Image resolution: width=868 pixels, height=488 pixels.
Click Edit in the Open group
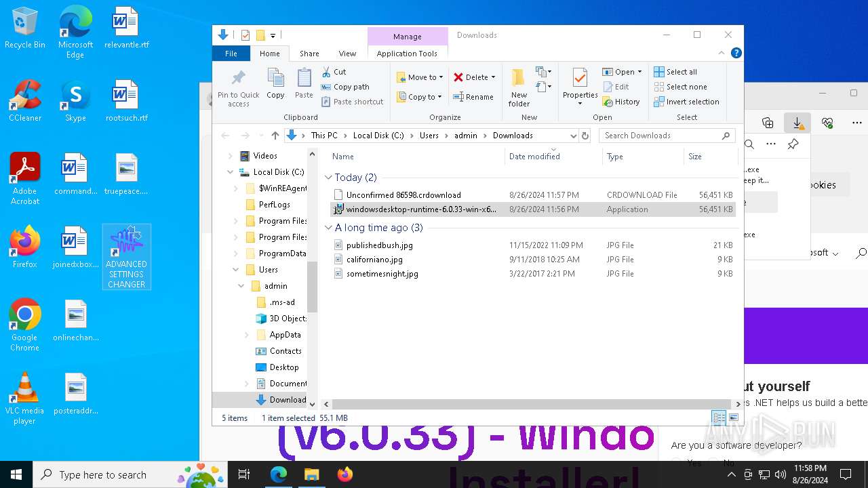(616, 87)
